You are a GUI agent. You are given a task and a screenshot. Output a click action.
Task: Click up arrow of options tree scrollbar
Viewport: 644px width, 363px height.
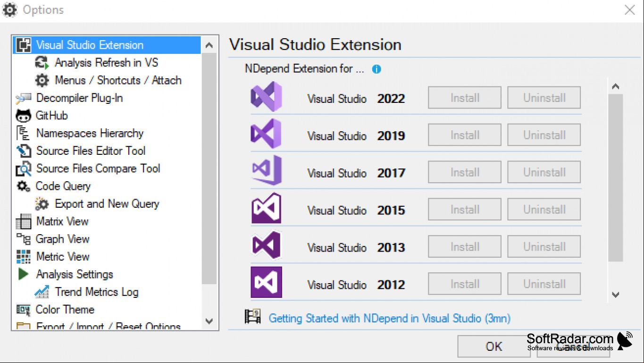click(x=209, y=45)
